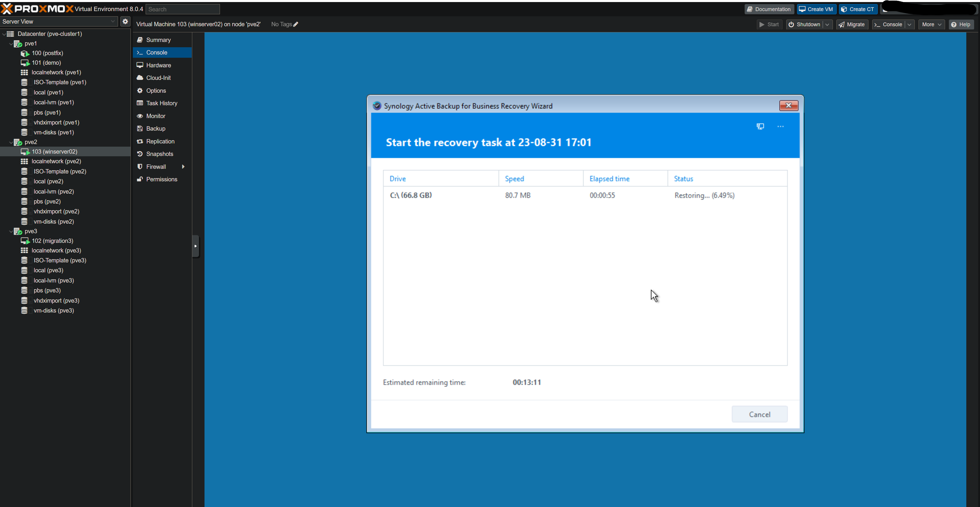The width and height of the screenshot is (980, 507).
Task: Select the C:\ (66.8 GB) drive row
Action: 585,195
